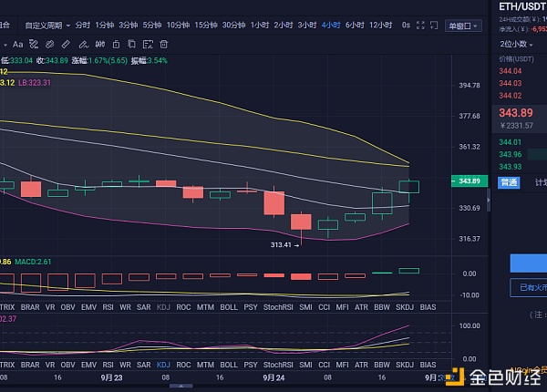Select the freehand pen drawing tool
Viewport: 547px width, 392px height.
83,45
